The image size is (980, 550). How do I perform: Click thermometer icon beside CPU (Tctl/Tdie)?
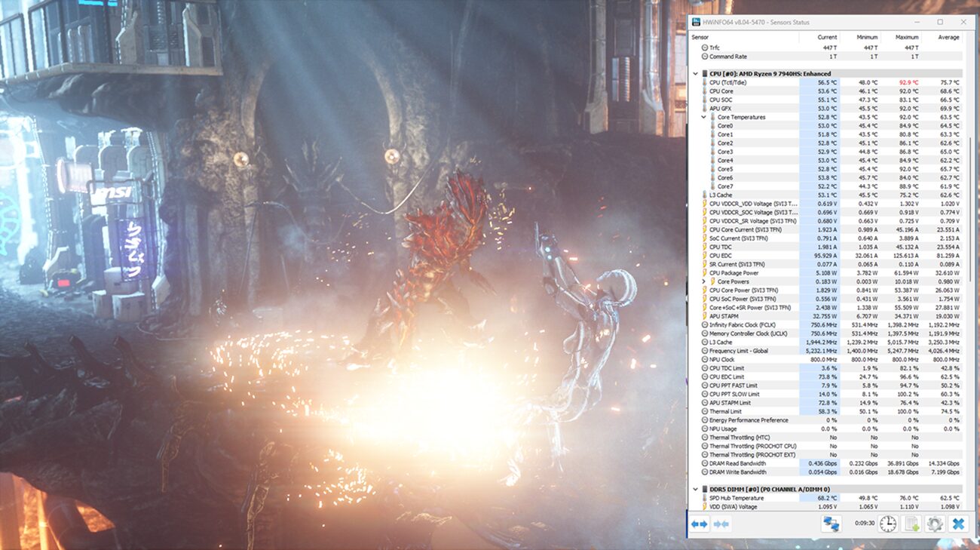tap(705, 82)
